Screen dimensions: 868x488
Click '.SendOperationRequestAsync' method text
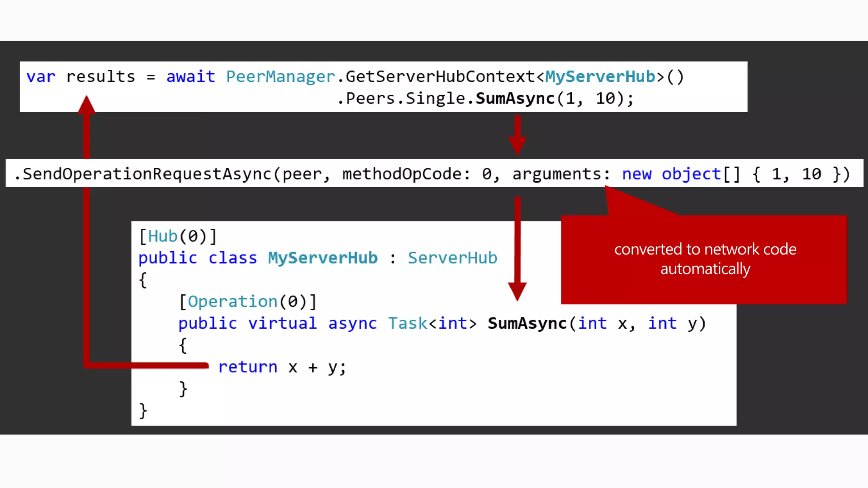(143, 174)
